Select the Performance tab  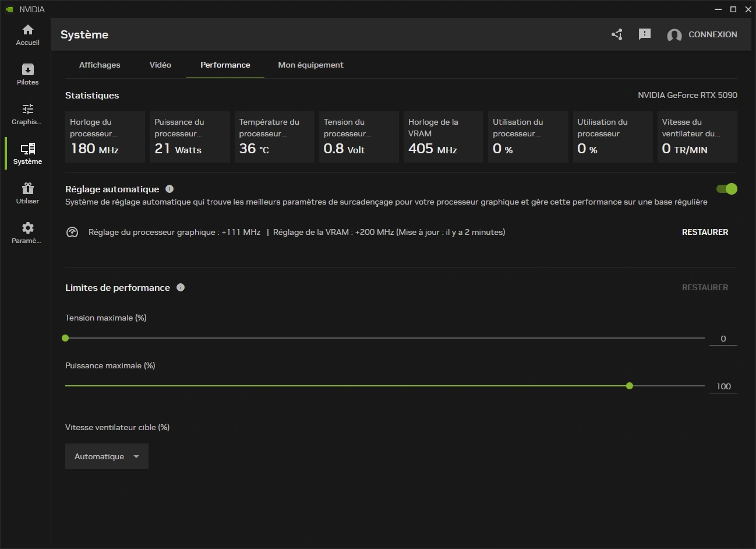click(225, 65)
